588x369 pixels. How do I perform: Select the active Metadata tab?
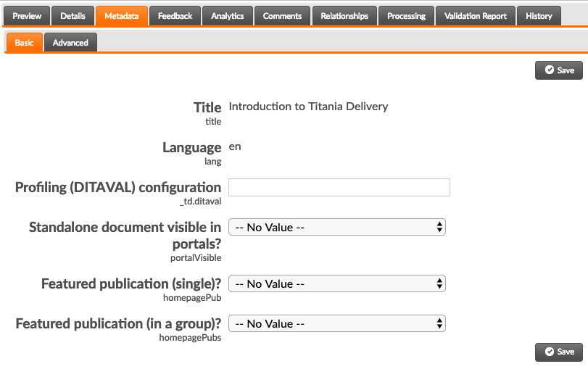coord(122,16)
